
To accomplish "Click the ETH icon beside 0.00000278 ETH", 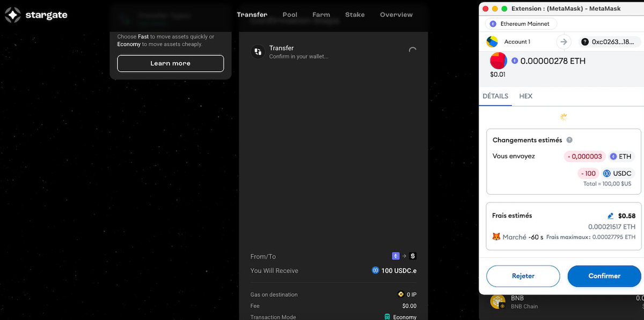I will pyautogui.click(x=515, y=61).
